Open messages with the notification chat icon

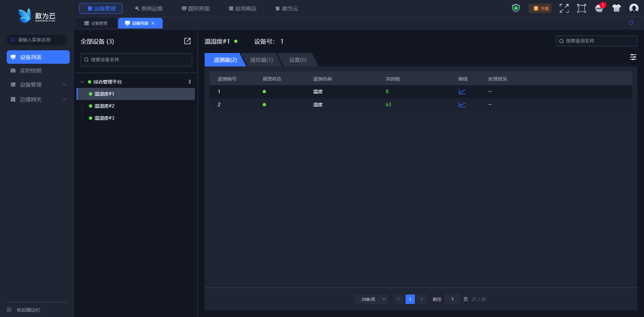point(599,8)
